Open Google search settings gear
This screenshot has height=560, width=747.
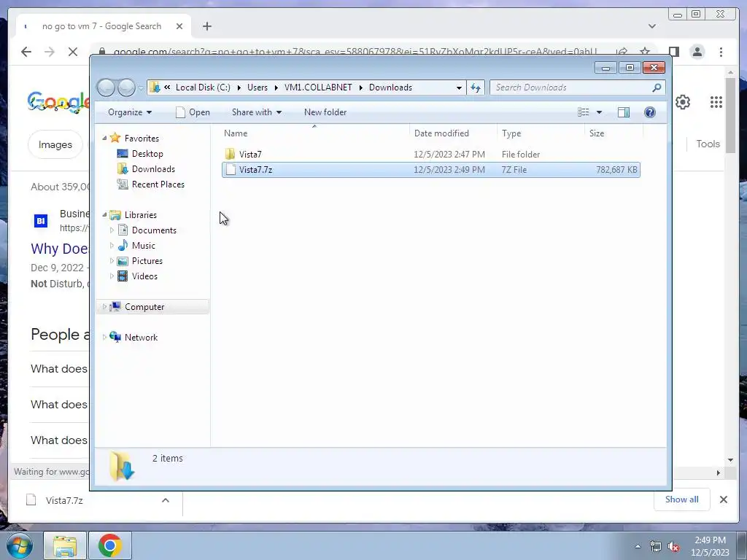(683, 102)
